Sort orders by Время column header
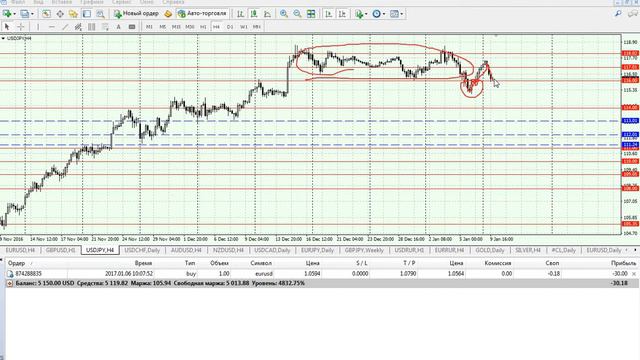 (143, 263)
